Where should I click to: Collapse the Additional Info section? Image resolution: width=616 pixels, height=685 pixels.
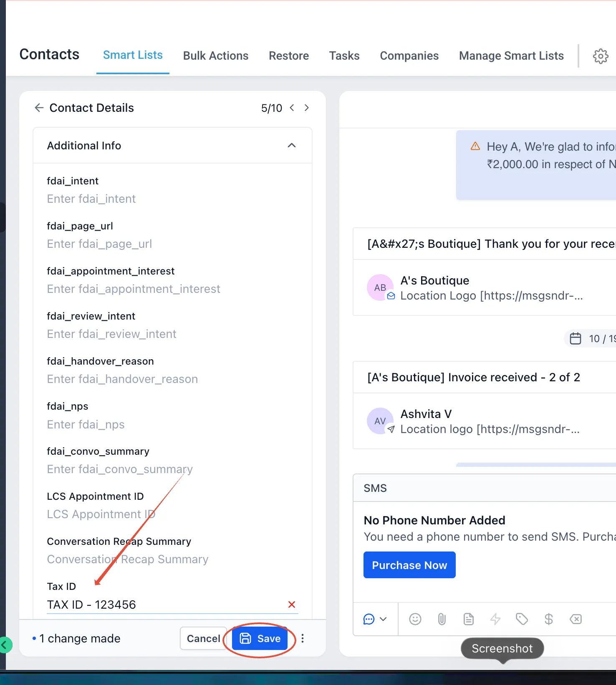(x=292, y=145)
